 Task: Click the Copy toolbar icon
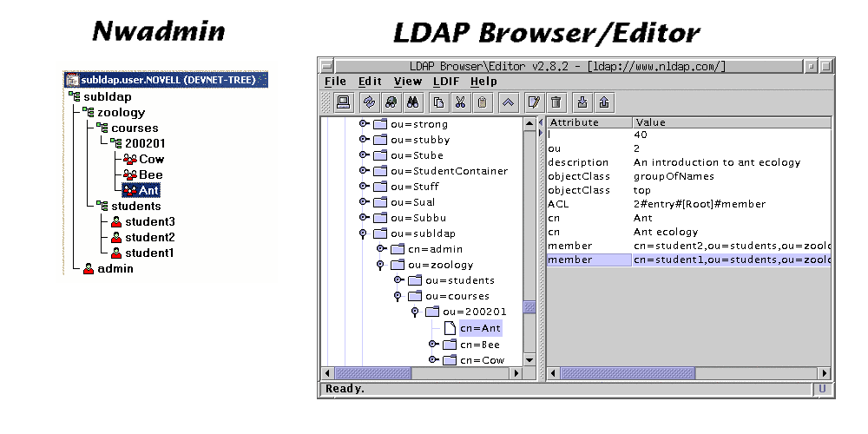click(x=439, y=102)
